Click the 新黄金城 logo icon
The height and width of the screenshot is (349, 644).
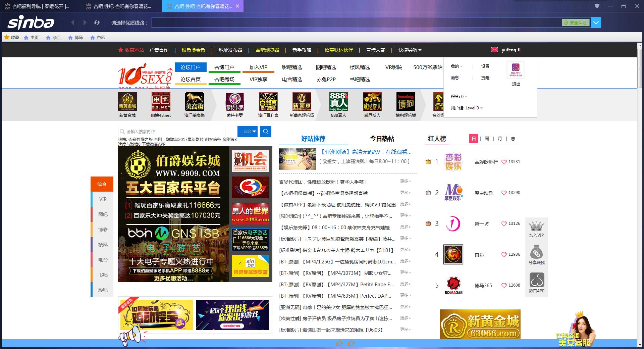(127, 102)
